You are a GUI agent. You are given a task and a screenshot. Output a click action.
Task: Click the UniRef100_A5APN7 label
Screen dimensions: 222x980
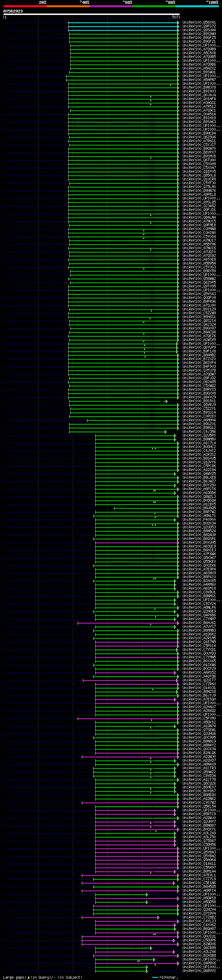199,80
